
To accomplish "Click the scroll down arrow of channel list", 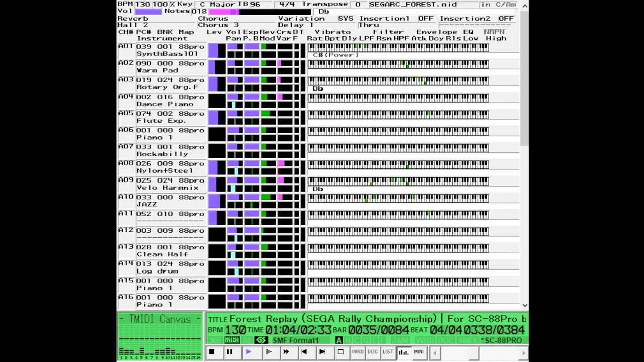I will click(525, 305).
